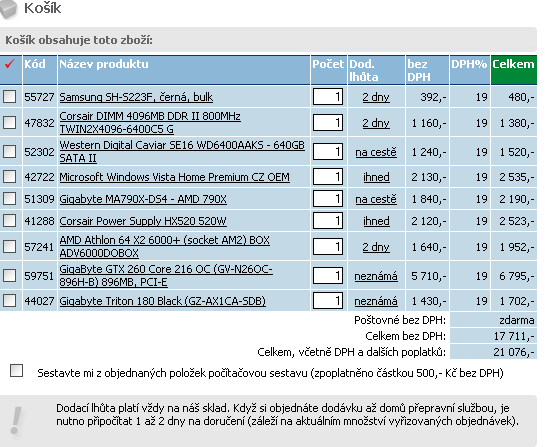Click quantity field for Samsung SH-S223F
Viewport: 545px width, 447px height.
coord(328,97)
